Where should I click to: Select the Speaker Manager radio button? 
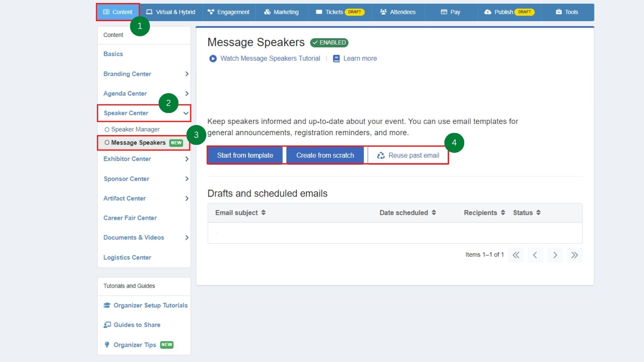click(107, 129)
